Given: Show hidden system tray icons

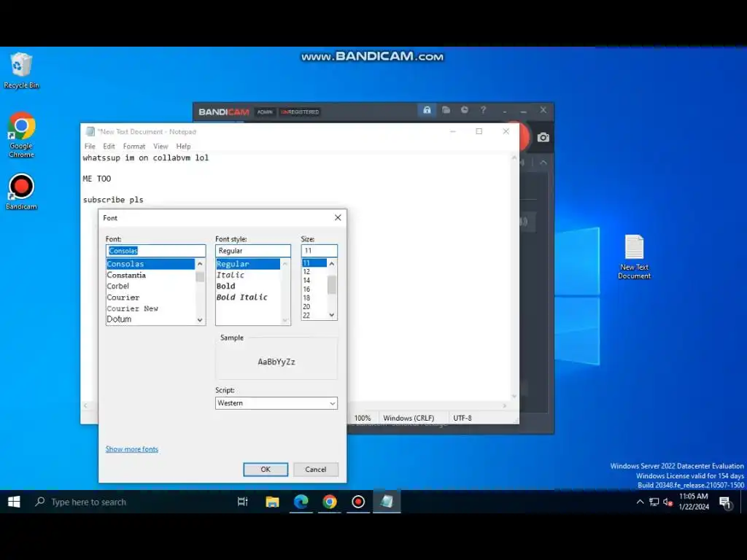Looking at the screenshot, I should tap(640, 502).
